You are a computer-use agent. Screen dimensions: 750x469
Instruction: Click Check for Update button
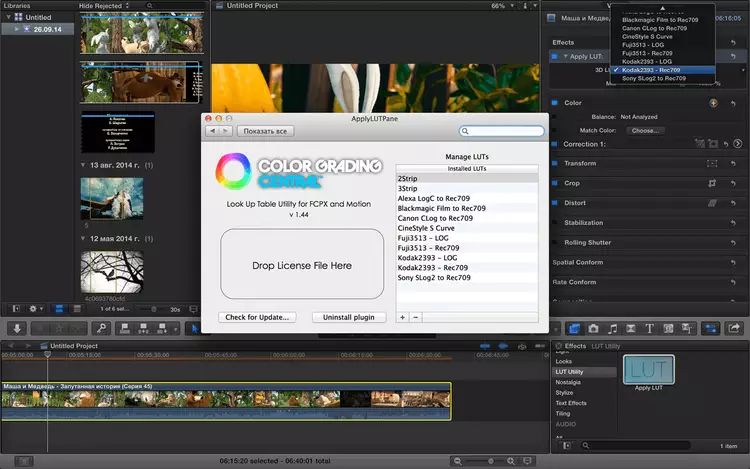tap(257, 317)
